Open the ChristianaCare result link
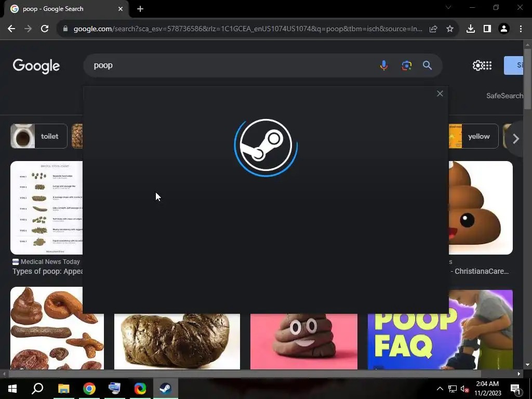The height and width of the screenshot is (399, 532). 480,271
